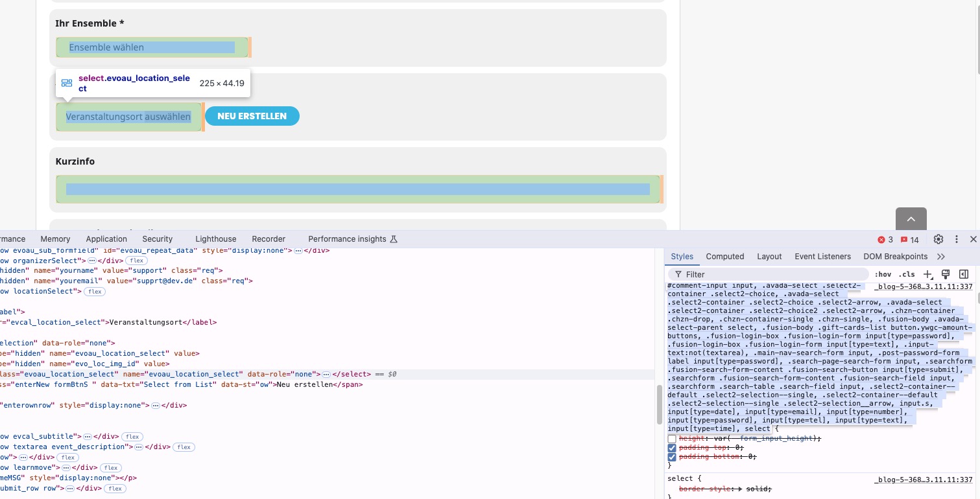Click into the Kurzinfo text field
Viewport: 980px width, 499px height.
tap(357, 189)
